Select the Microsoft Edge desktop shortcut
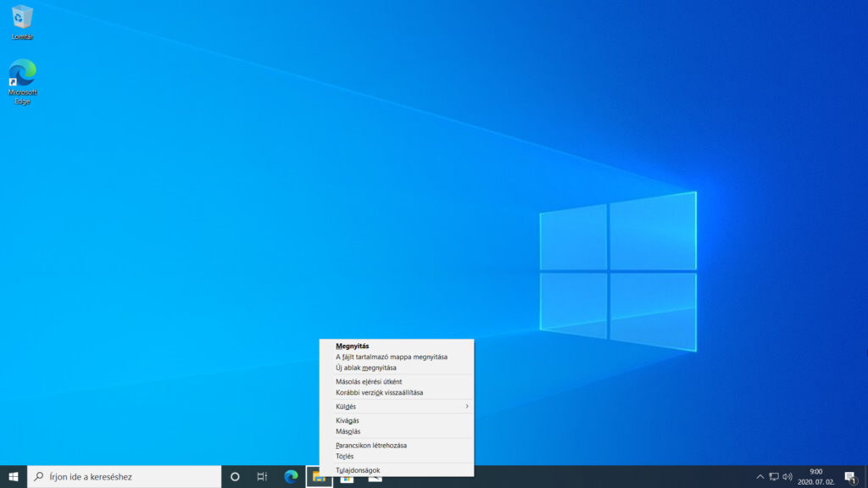The image size is (868, 488). (22, 81)
